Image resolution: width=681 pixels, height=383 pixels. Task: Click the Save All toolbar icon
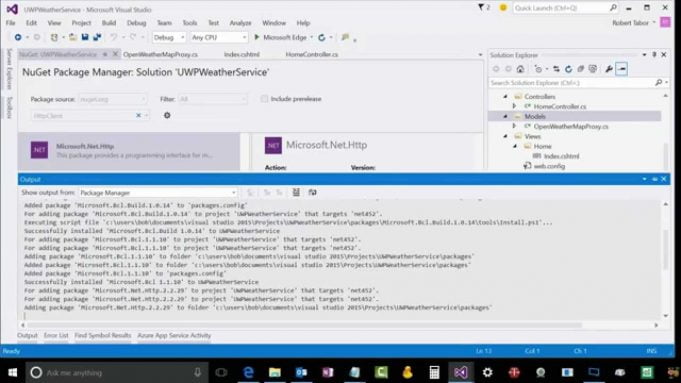(97, 37)
